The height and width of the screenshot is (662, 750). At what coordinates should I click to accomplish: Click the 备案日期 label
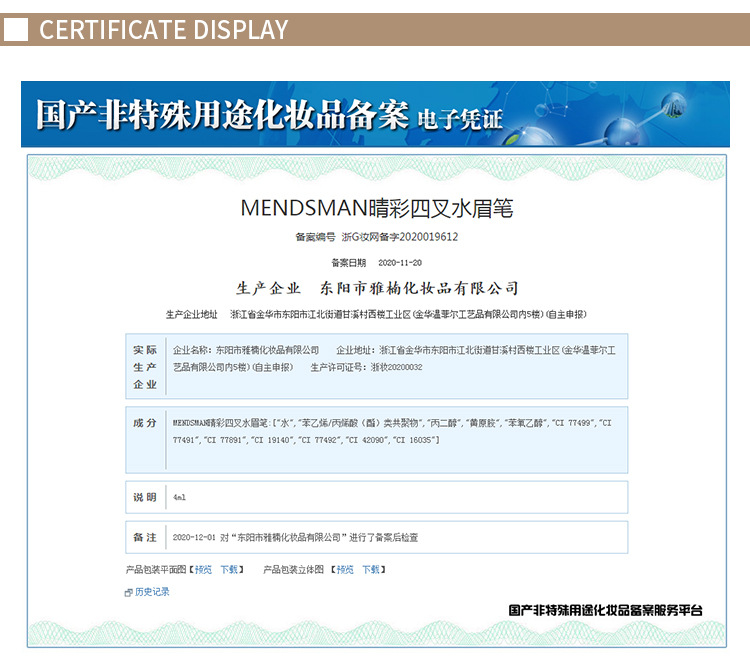[349, 263]
